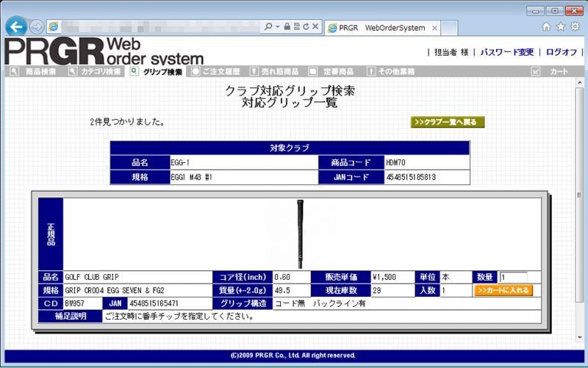Click the GRIP CR004 EGG SEVEN & FG2 spec
Viewport: 588px width, 368px height.
(115, 290)
